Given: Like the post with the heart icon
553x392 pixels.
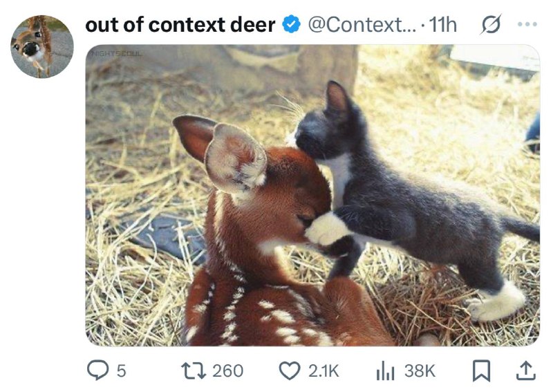Looking at the screenshot, I should [290, 371].
